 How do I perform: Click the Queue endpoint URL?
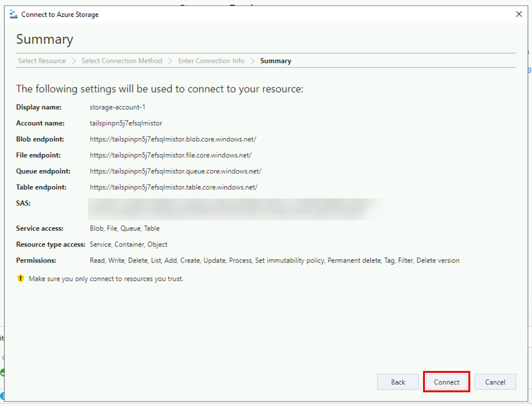175,171
